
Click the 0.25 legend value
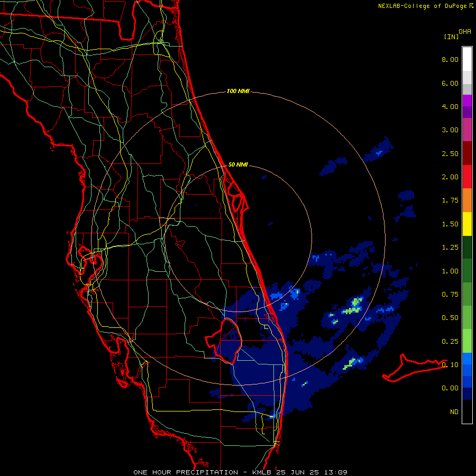pos(450,342)
